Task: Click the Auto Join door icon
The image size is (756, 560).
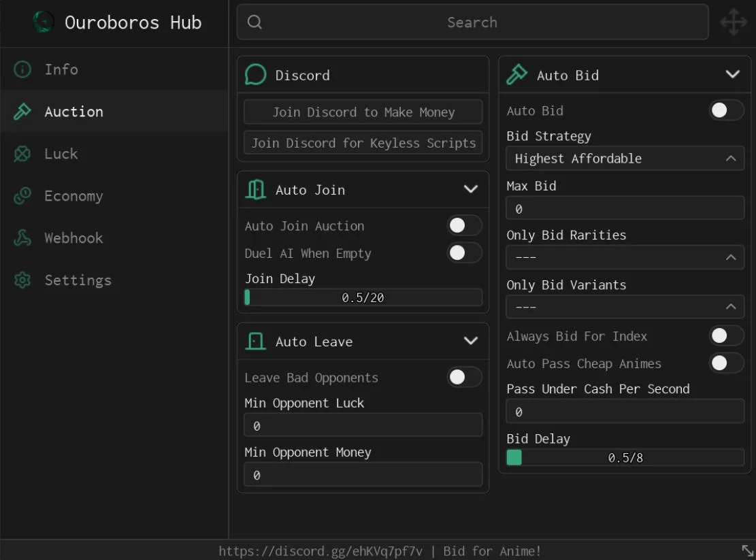Action: click(256, 189)
